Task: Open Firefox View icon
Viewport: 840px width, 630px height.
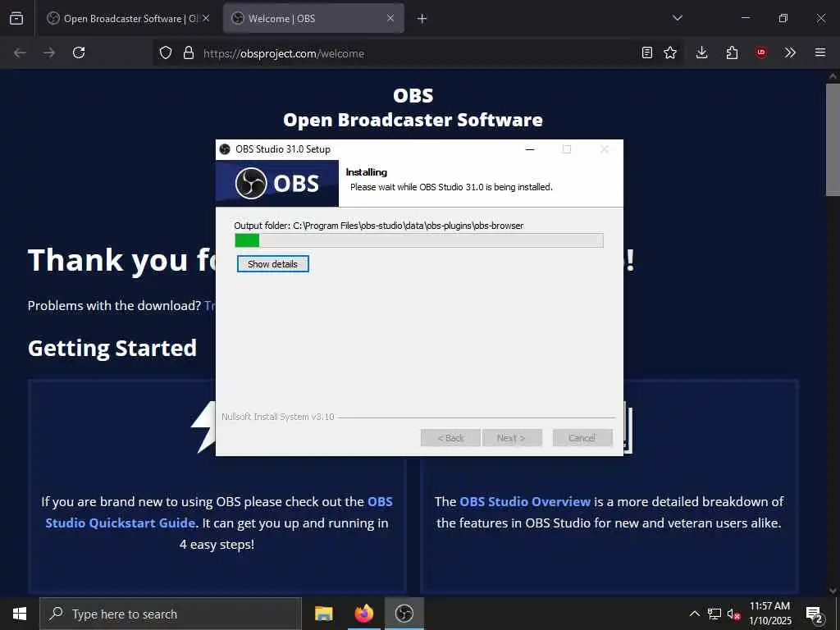Action: point(16,18)
